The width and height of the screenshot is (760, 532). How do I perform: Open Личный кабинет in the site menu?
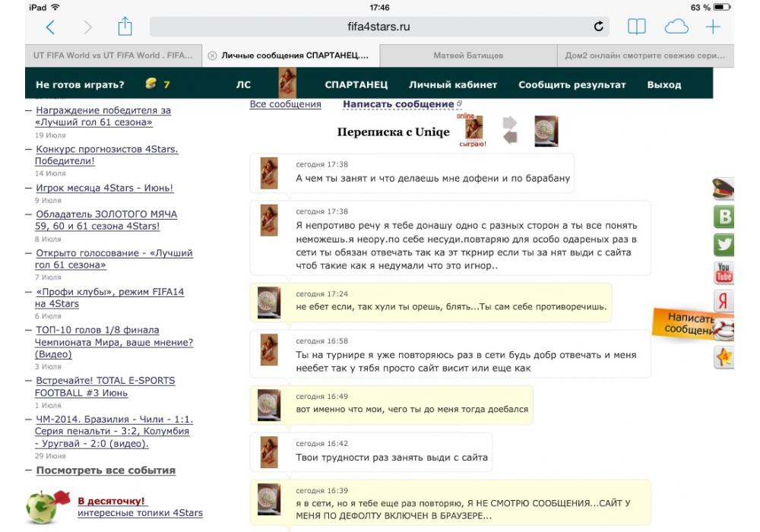point(453,84)
